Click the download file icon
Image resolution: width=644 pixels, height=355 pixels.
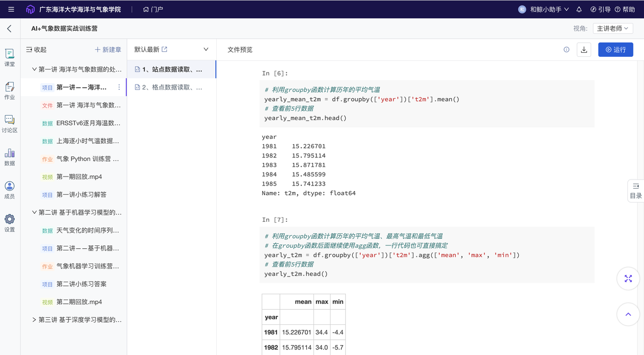(584, 50)
